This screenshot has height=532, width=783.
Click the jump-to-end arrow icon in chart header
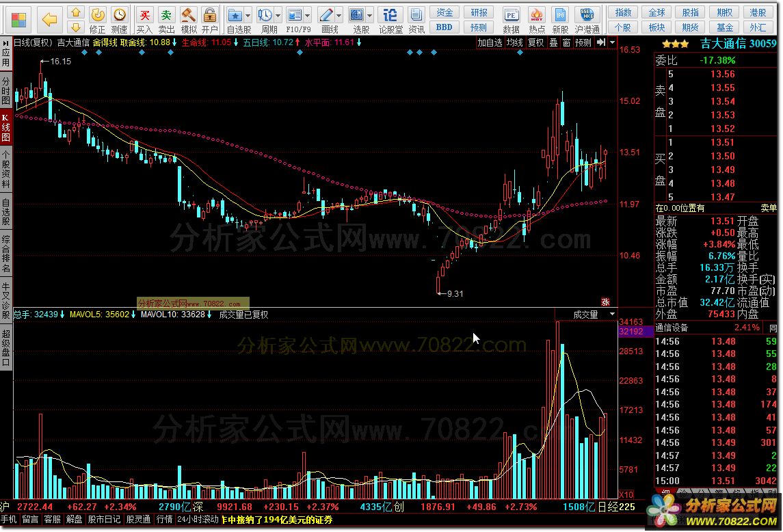600,42
